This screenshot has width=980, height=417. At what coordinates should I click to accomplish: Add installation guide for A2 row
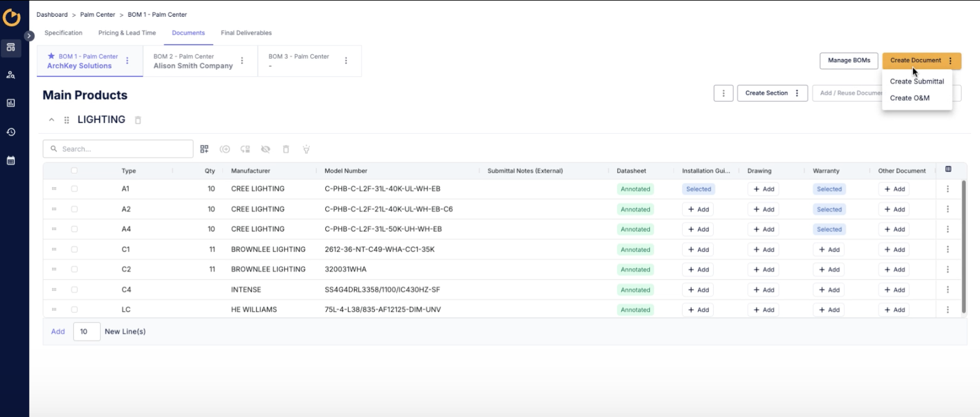(x=698, y=210)
